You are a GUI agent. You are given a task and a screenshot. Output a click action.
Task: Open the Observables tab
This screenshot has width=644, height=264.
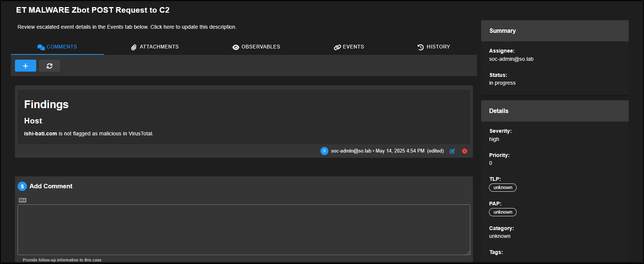pyautogui.click(x=256, y=47)
